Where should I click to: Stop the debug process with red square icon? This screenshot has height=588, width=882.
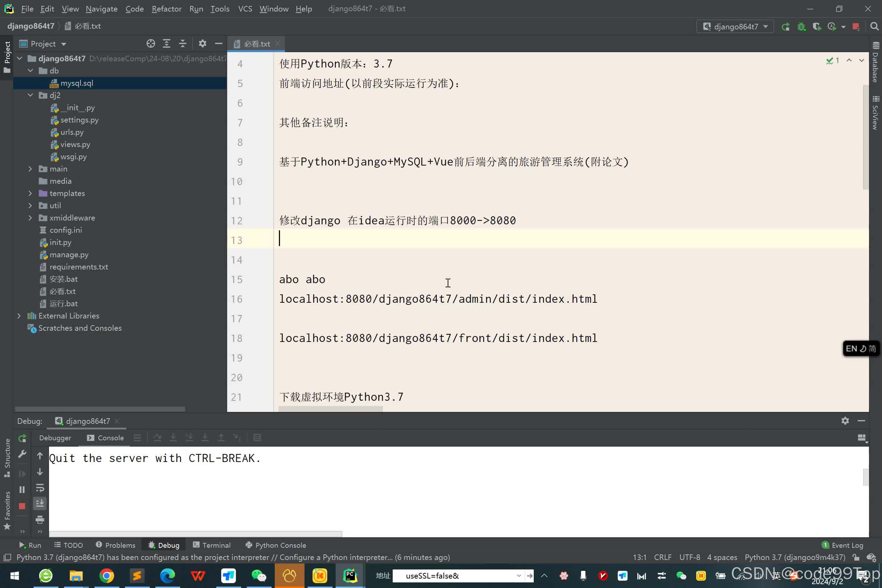point(22,506)
